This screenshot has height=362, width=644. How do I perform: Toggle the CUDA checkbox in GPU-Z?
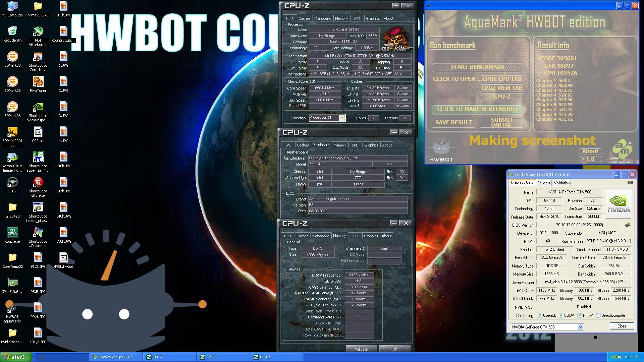561,315
